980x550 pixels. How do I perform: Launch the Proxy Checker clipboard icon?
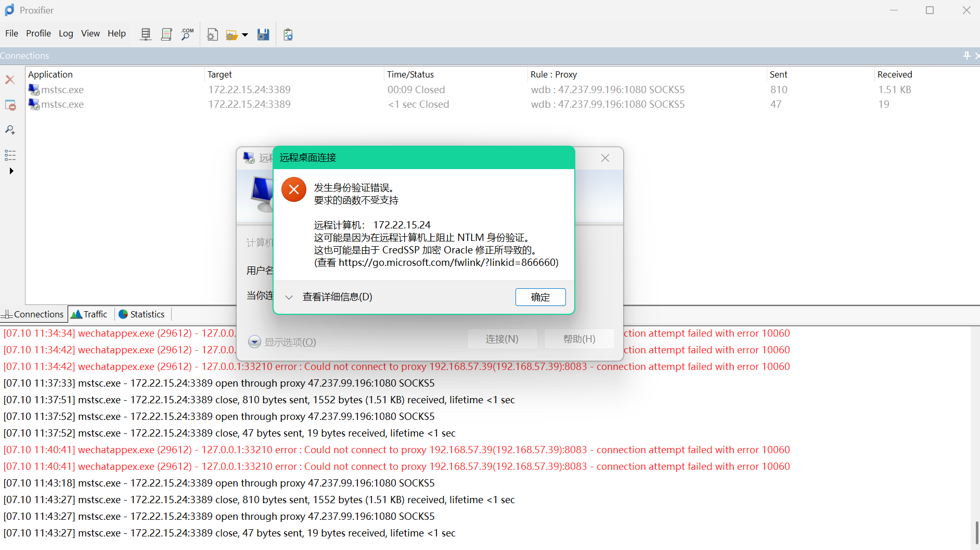tap(288, 34)
